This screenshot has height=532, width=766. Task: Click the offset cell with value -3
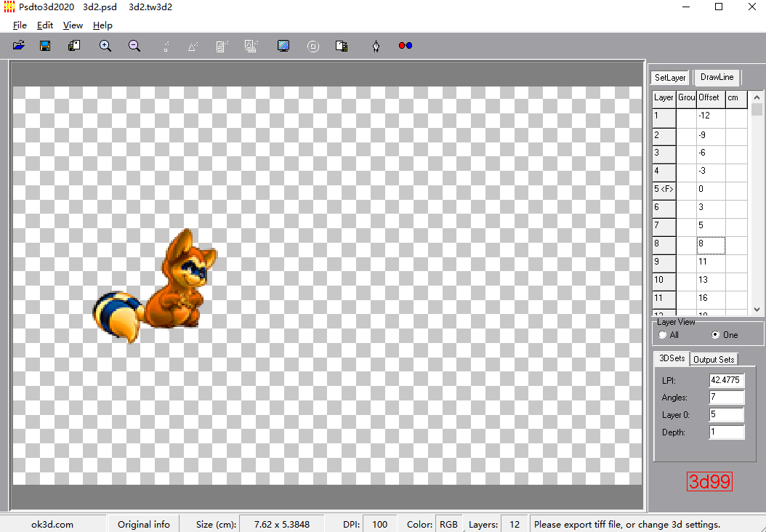pyautogui.click(x=711, y=172)
